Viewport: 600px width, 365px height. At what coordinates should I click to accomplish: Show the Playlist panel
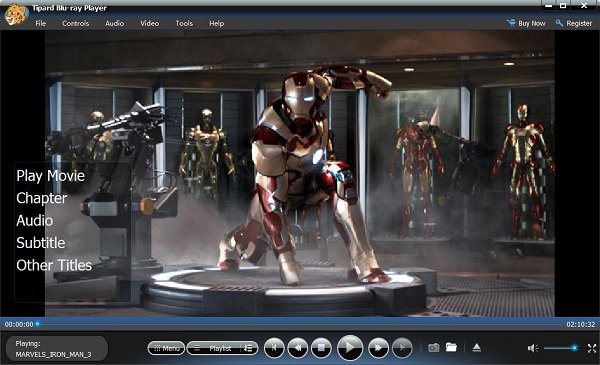220,348
